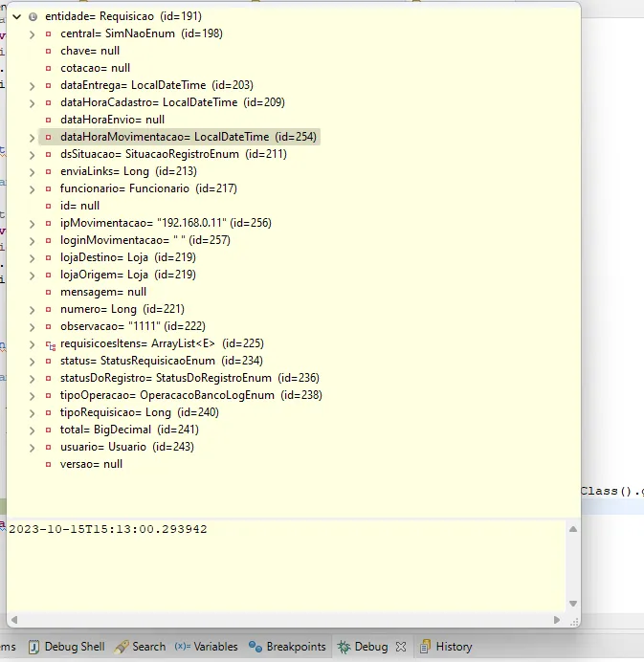Expand ipMovimentacao string value
This screenshot has width=644, height=662.
coord(33,224)
